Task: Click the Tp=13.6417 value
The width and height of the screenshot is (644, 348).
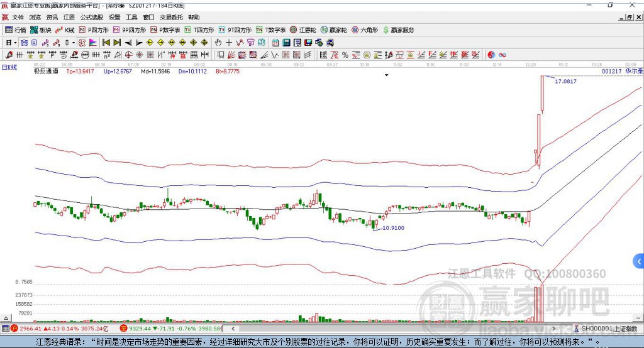Action: (x=80, y=72)
